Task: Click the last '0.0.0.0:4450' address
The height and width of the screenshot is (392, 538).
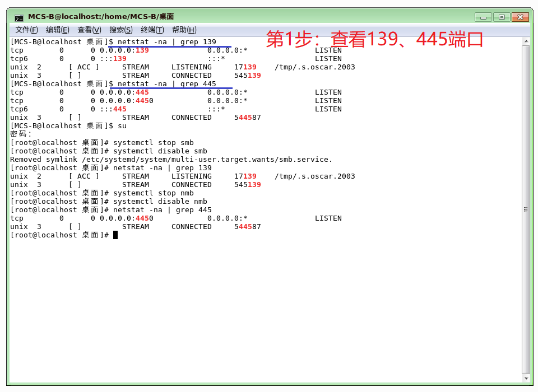Action: [x=127, y=218]
